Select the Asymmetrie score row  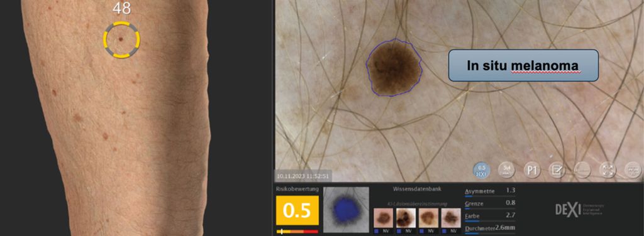(x=491, y=191)
